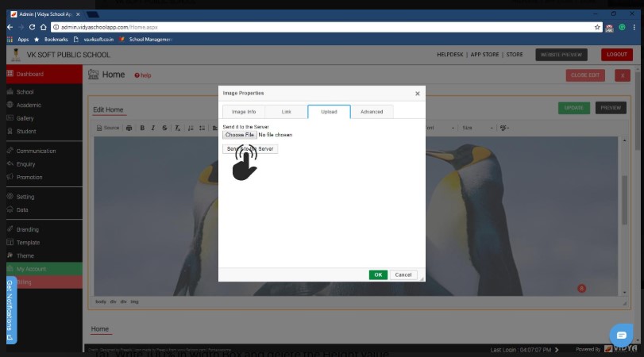Open the APP STORE link
The image size is (644, 357).
(x=484, y=55)
